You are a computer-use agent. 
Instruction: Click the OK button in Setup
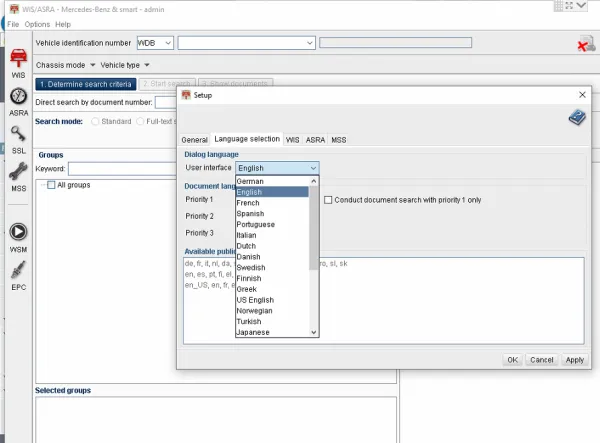[x=512, y=359]
